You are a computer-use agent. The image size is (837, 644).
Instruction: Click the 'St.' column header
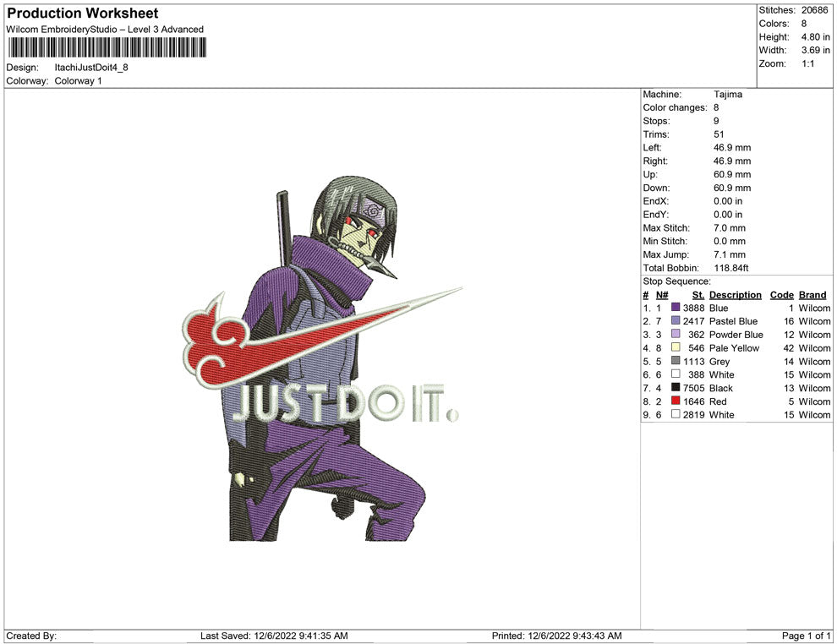point(698,295)
